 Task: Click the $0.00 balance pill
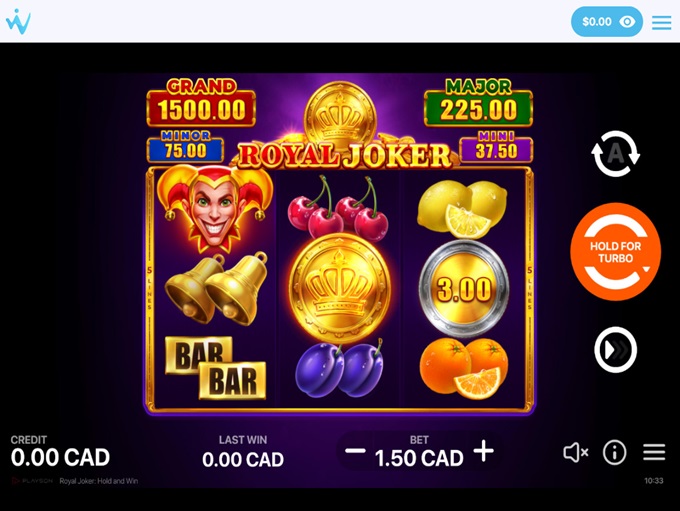click(x=607, y=22)
